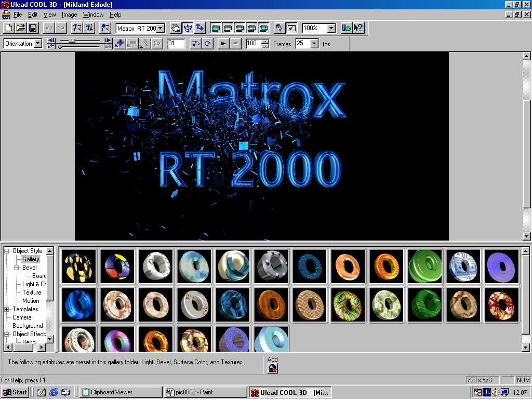Launch Internet Explorer from quick launch
532x399 pixels.
click(54, 392)
